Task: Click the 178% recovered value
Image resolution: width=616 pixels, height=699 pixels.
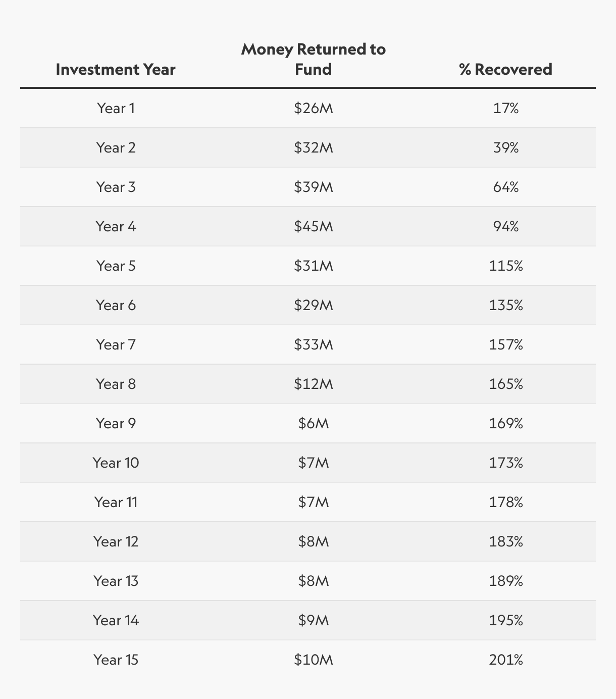Action: click(x=505, y=502)
